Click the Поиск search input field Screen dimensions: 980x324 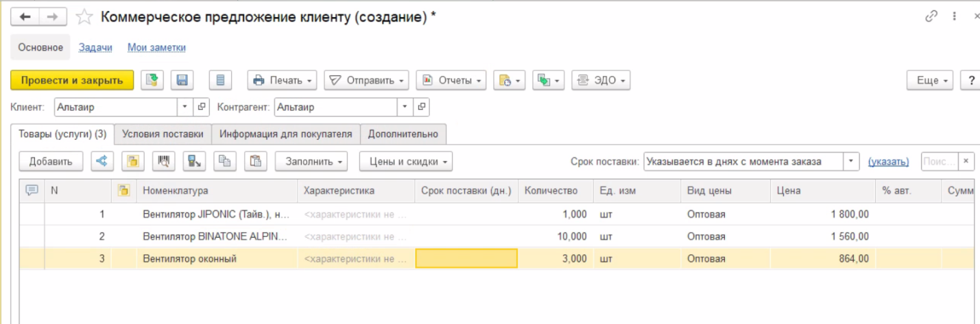(938, 162)
